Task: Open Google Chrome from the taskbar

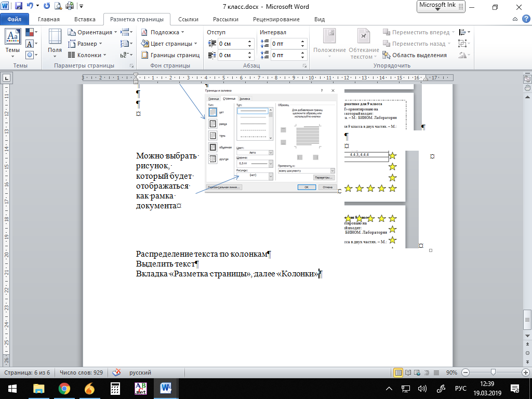Action: [x=64, y=388]
